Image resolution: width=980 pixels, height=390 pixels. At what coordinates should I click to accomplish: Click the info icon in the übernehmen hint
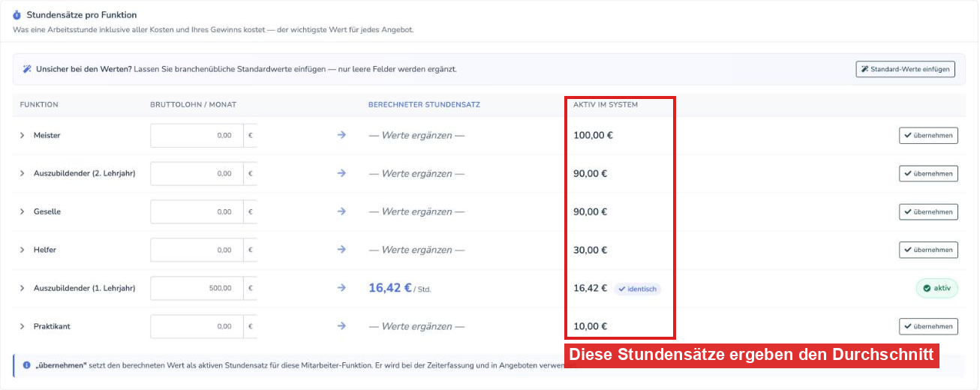coord(26,365)
